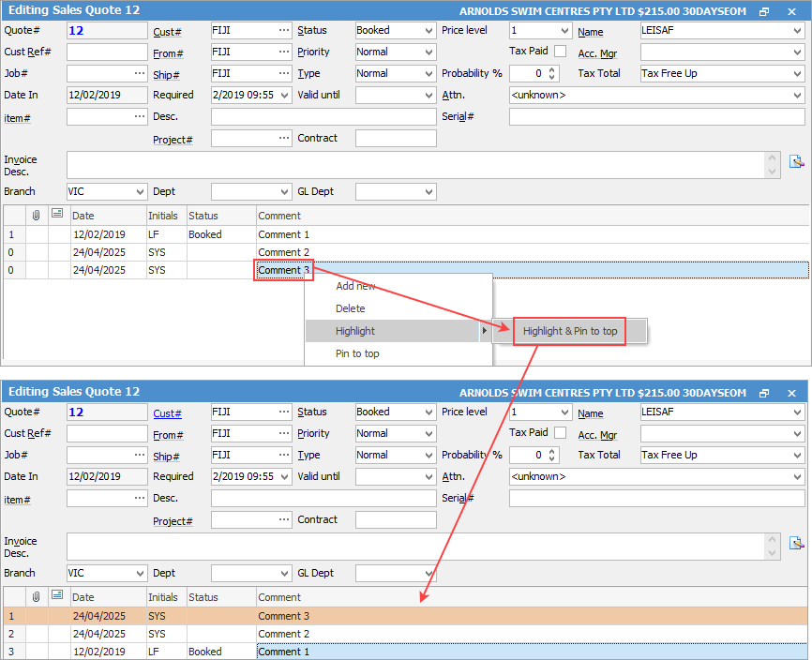Image resolution: width=812 pixels, height=660 pixels.
Task: Click Project# ellipsis button in upper window
Action: pyautogui.click(x=283, y=138)
